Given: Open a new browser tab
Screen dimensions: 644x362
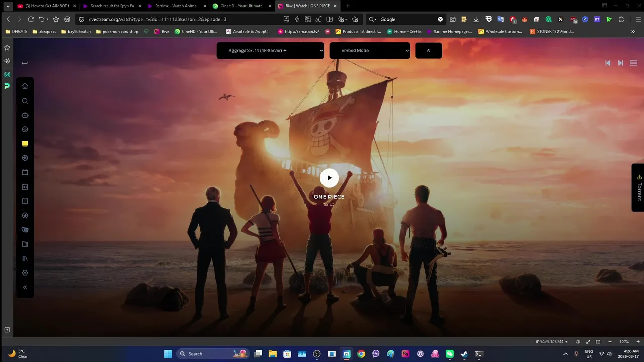Looking at the screenshot, I should [x=347, y=6].
